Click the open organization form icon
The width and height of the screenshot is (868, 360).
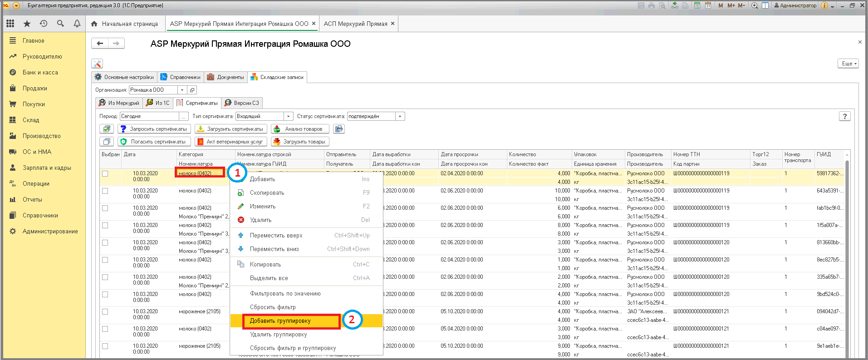[192, 90]
